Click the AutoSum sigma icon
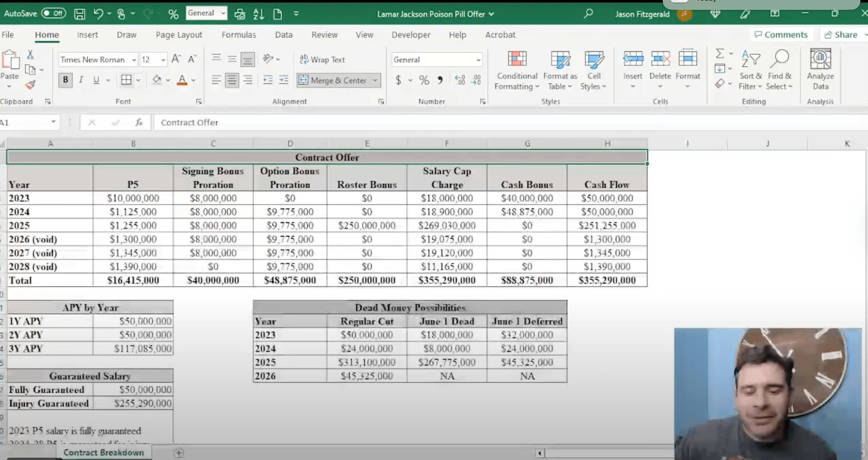The image size is (868, 460). pos(720,53)
